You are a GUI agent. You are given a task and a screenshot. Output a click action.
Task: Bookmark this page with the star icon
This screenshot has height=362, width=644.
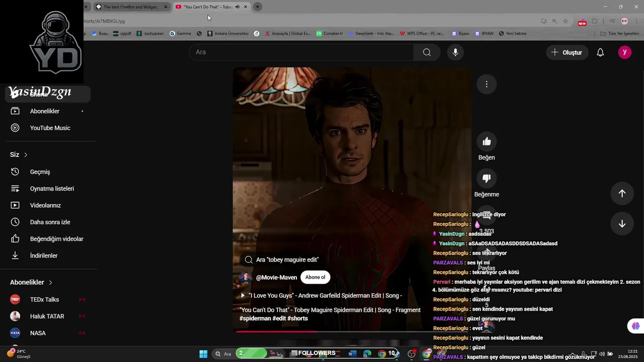click(x=566, y=21)
